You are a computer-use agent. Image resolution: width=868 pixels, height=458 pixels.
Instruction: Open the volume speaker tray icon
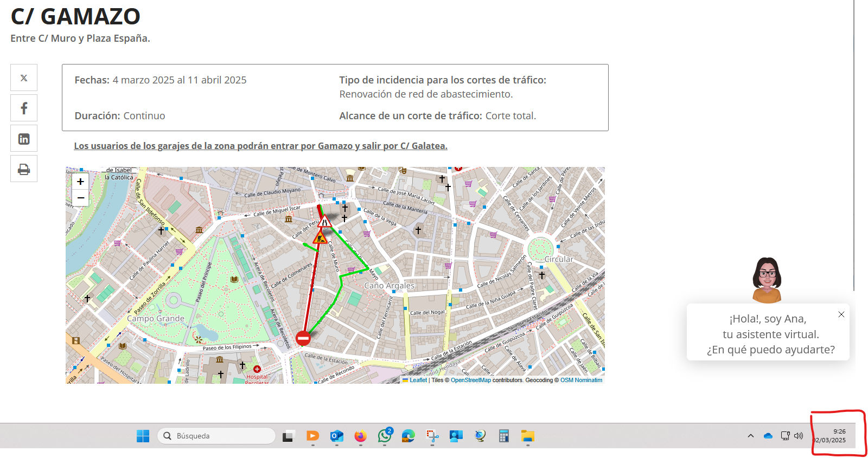[x=799, y=436]
